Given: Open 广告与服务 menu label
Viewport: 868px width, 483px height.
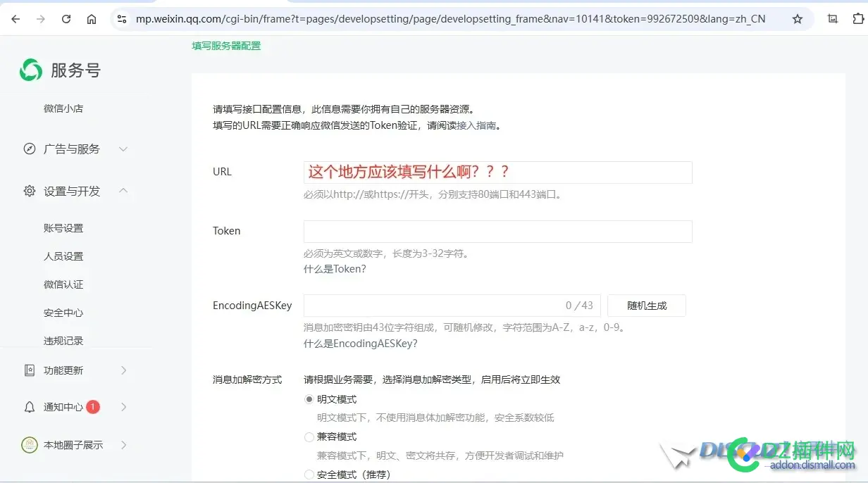Looking at the screenshot, I should click(72, 149).
